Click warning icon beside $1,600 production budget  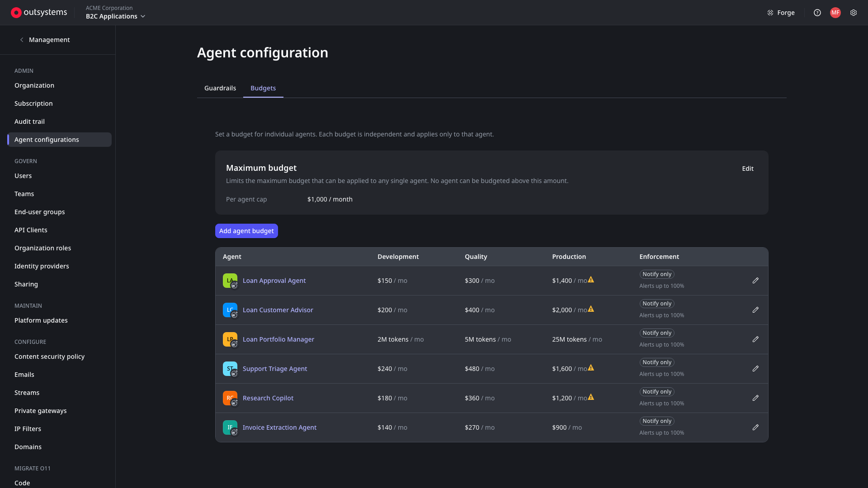click(591, 368)
